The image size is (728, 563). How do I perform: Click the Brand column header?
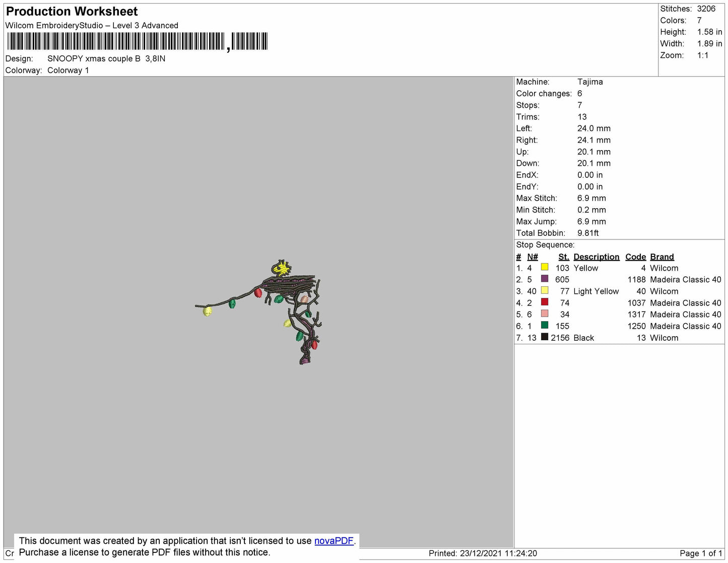click(x=662, y=257)
